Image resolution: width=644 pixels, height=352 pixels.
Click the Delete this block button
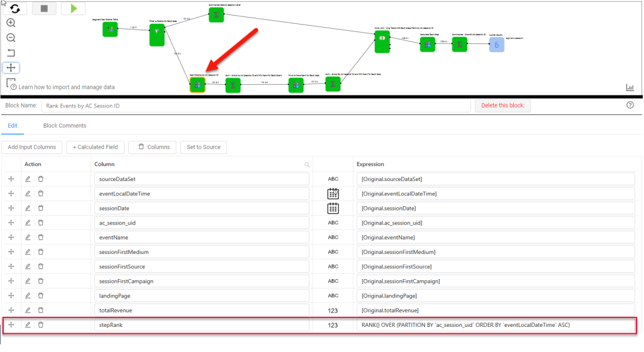(x=502, y=106)
